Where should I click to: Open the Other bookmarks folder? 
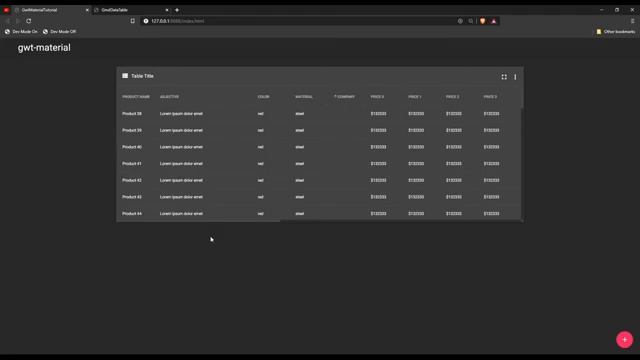click(x=616, y=31)
